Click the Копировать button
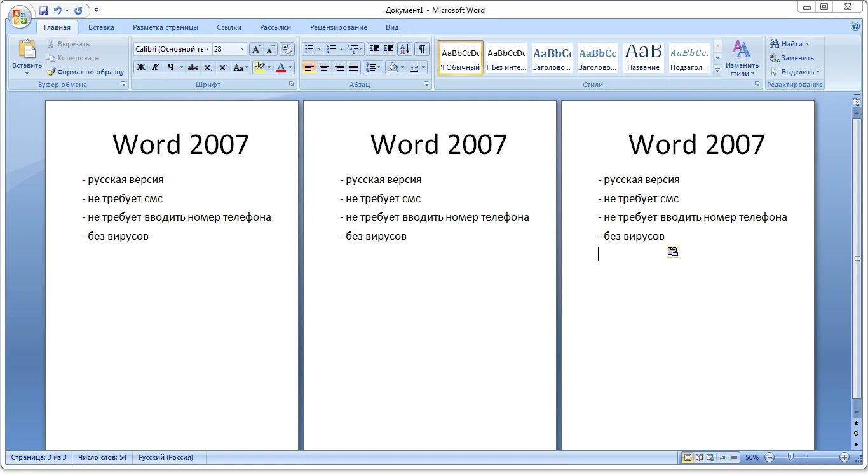The width and height of the screenshot is (868, 475). coord(72,58)
